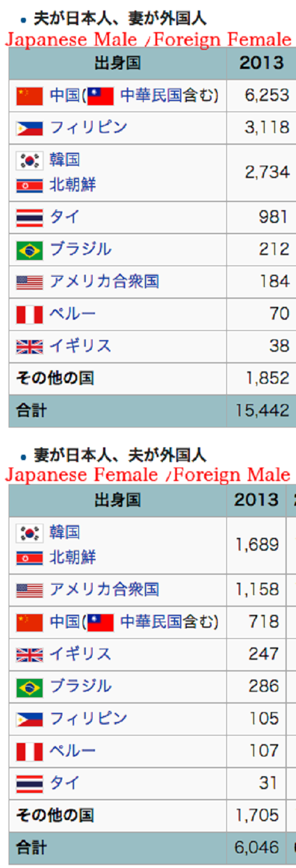The height and width of the screenshot is (868, 296).
Task: Open the イギリス link in the 247 row
Action: click(x=81, y=654)
